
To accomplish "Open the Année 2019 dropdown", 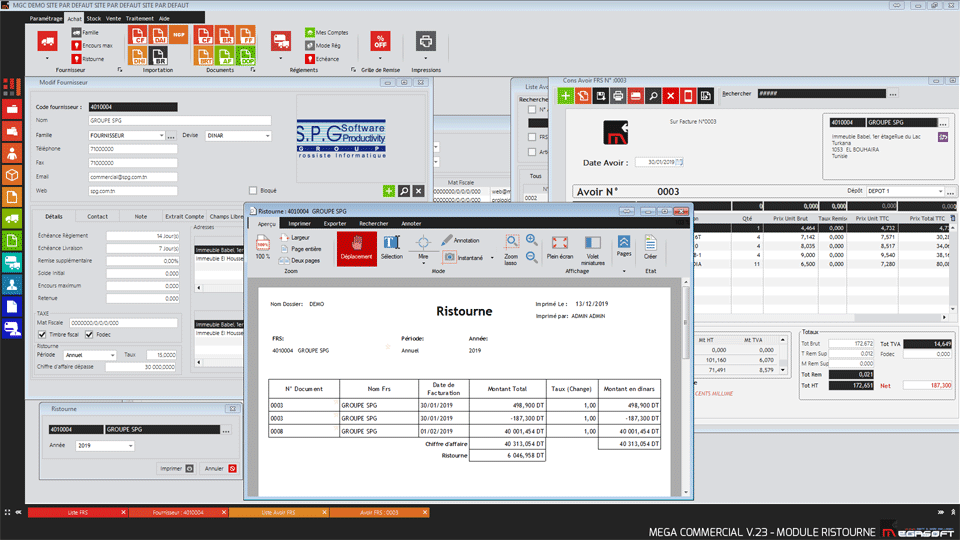I will coord(130,446).
